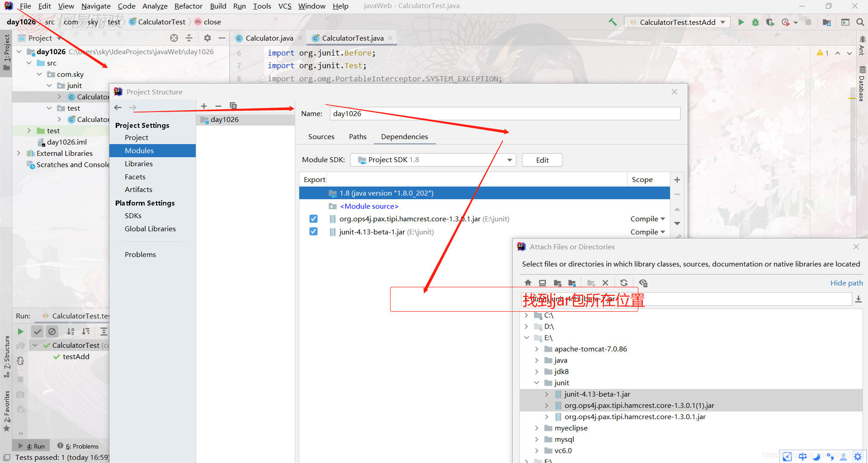Click the module Name input field
868x463 pixels.
[x=505, y=114]
